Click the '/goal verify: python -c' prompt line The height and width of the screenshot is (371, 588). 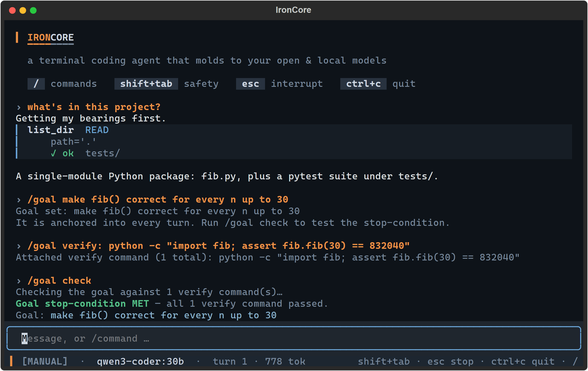pyautogui.click(x=218, y=246)
